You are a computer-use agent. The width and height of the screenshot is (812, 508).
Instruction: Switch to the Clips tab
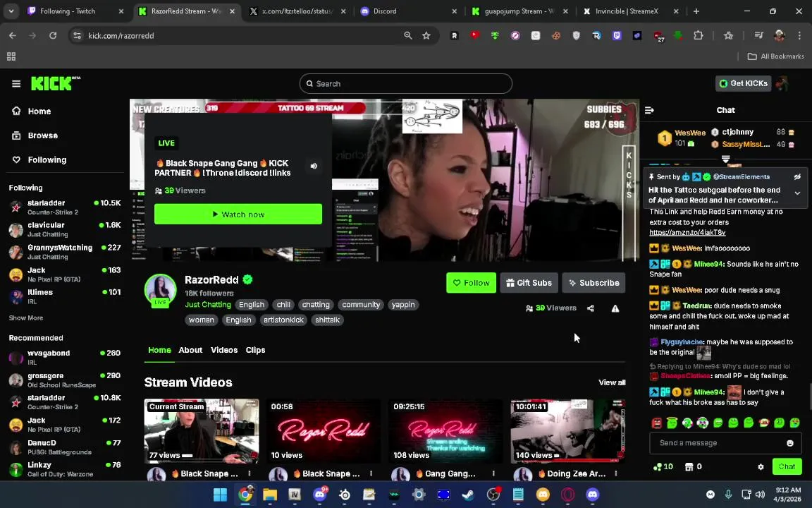[255, 350]
